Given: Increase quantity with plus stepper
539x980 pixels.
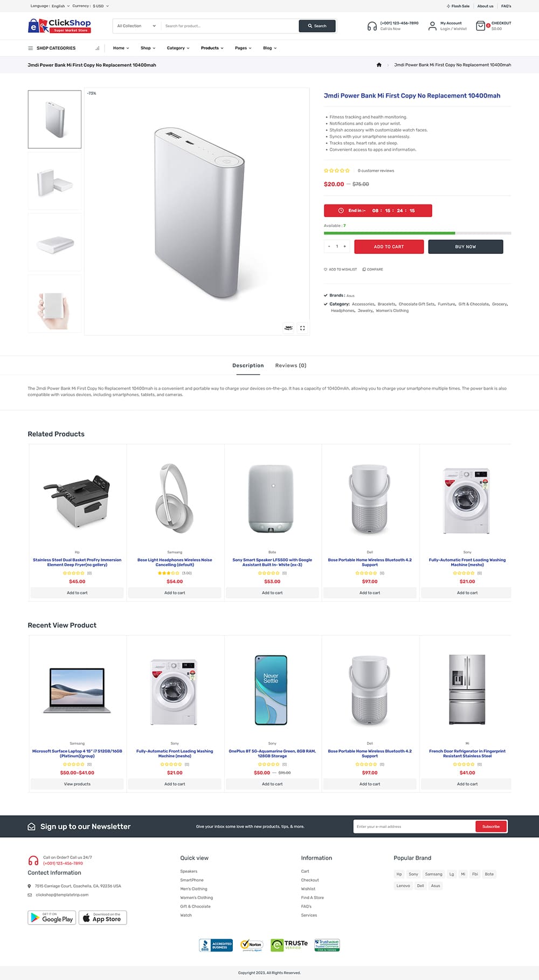Looking at the screenshot, I should [x=345, y=246].
